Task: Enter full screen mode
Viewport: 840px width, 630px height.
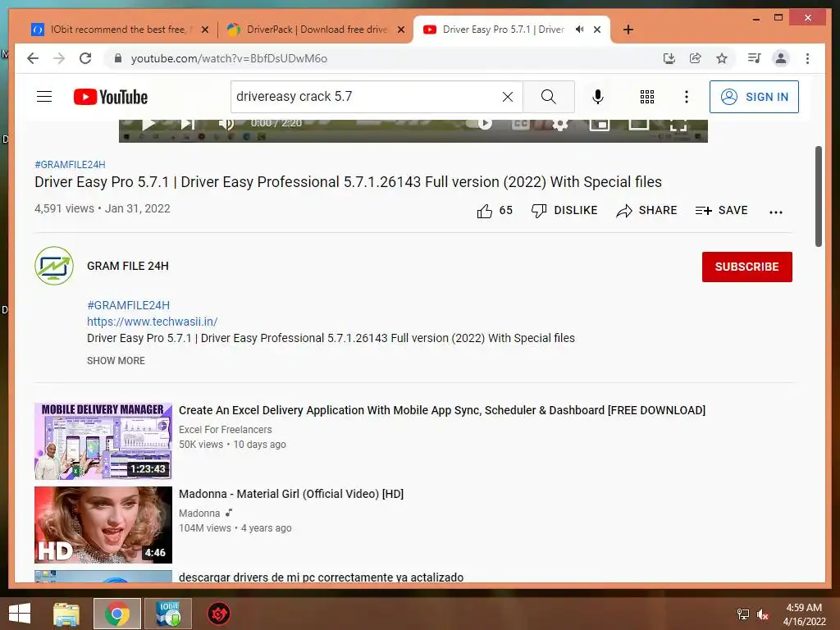Action: coord(678,125)
